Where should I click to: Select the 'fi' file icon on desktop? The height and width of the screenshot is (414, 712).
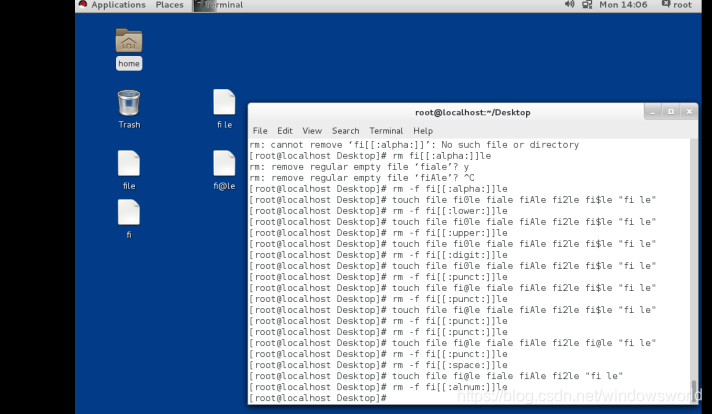[x=129, y=212]
